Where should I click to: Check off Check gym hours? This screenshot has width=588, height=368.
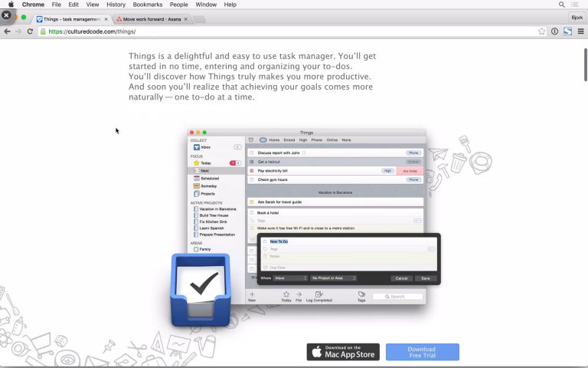(x=252, y=180)
